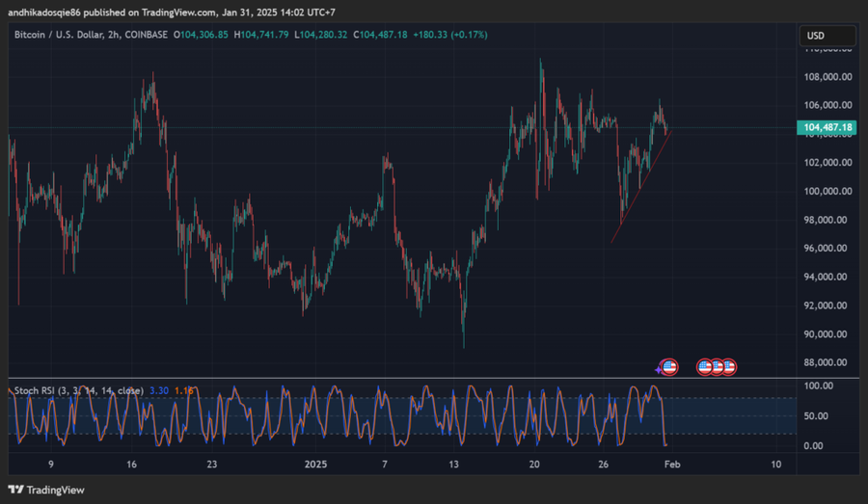This screenshot has width=868, height=504.
Task: Click the 90,000.00 price axis label
Action: pos(826,334)
